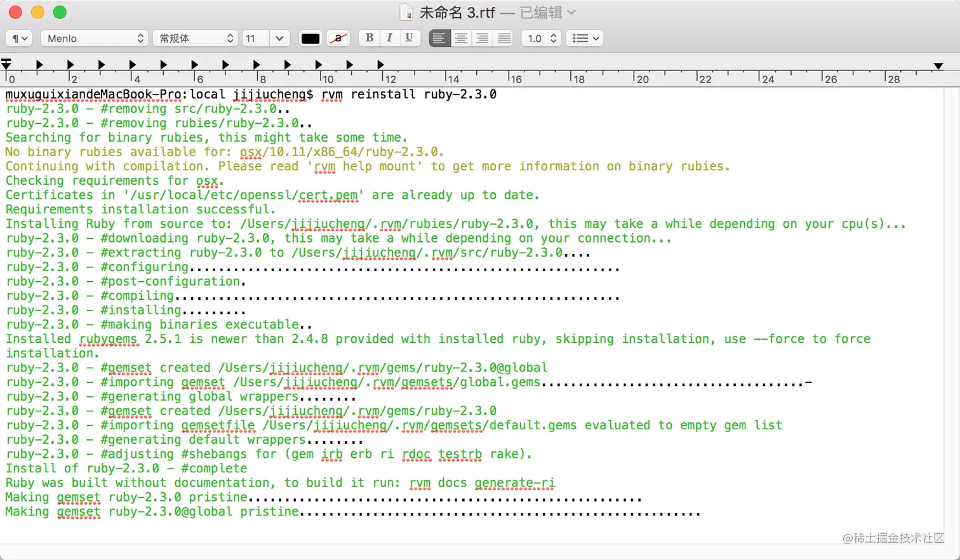
Task: Click the '#configuring' progress line
Action: pos(312,267)
